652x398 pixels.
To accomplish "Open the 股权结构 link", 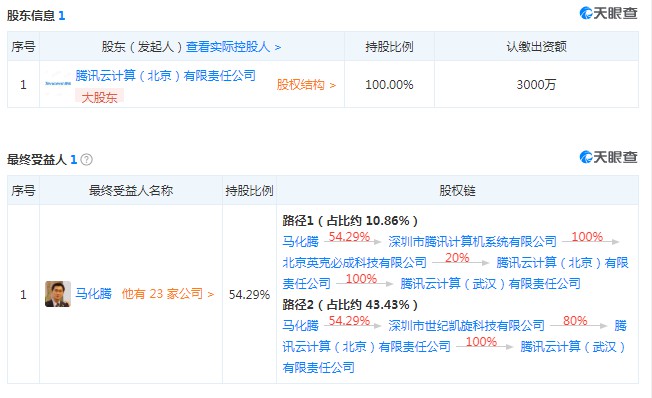I will pyautogui.click(x=306, y=85).
